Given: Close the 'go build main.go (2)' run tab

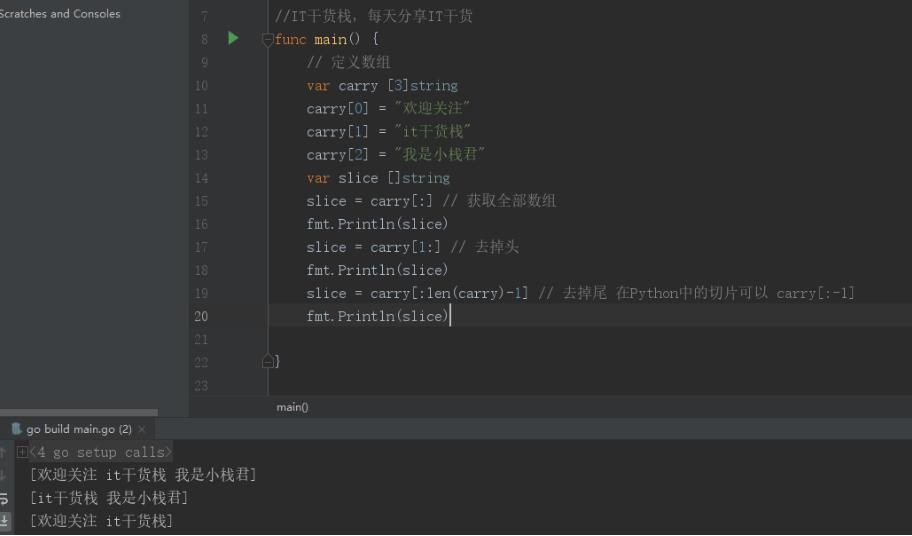Looking at the screenshot, I should click(142, 430).
